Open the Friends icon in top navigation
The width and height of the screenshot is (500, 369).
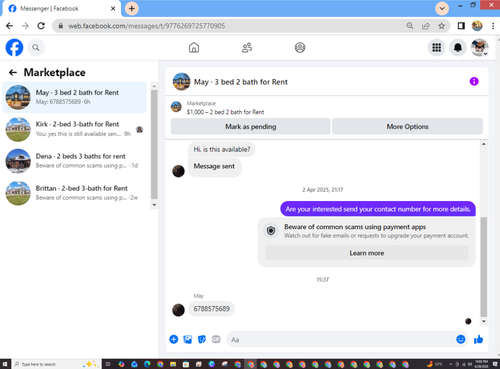tap(247, 48)
